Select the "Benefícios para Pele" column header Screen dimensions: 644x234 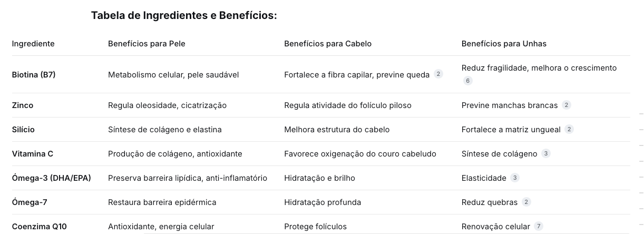click(x=147, y=44)
